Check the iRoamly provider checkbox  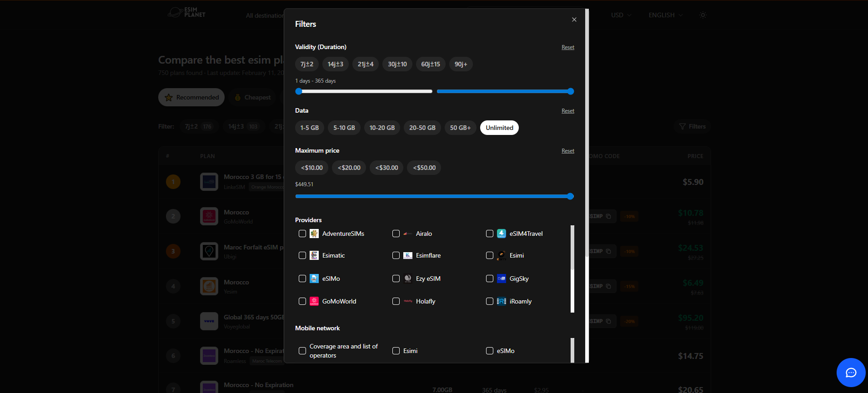click(x=490, y=301)
